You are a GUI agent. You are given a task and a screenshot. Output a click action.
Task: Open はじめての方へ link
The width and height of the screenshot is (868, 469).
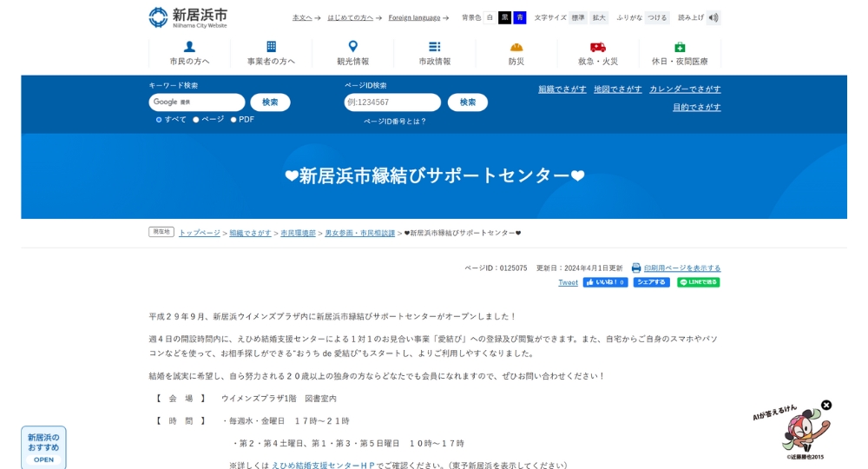click(x=351, y=17)
